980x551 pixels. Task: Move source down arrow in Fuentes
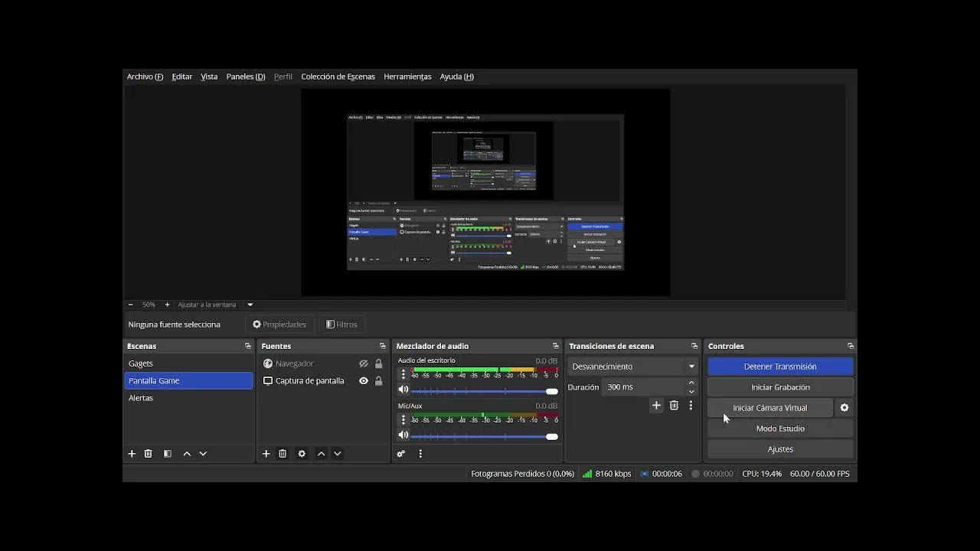(x=338, y=454)
